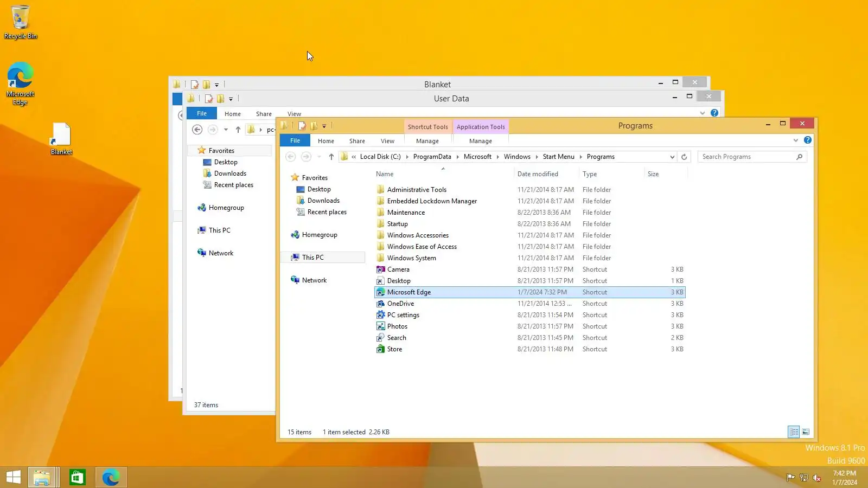This screenshot has height=488, width=868.
Task: Sort files by the Type column
Action: (x=611, y=174)
